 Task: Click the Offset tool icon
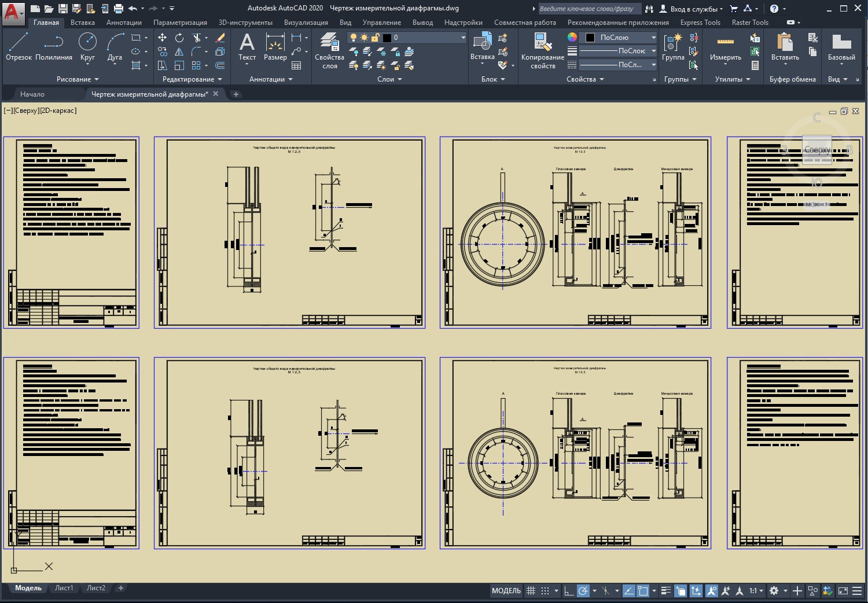click(220, 65)
